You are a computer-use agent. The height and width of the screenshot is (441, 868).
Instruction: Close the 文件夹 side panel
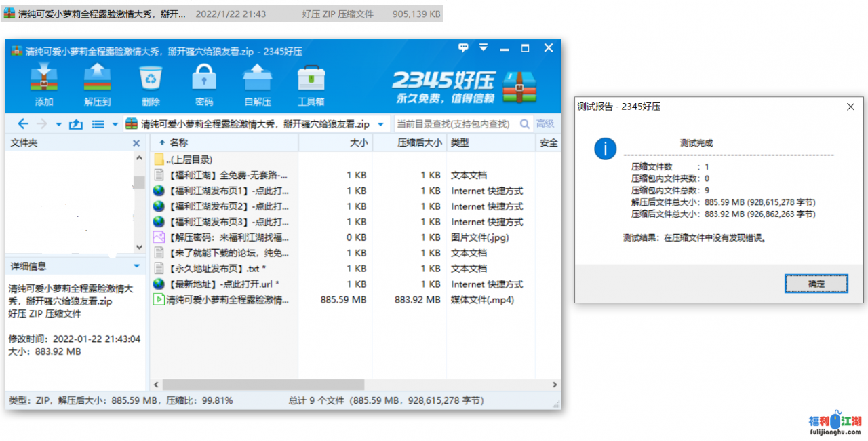coord(136,143)
